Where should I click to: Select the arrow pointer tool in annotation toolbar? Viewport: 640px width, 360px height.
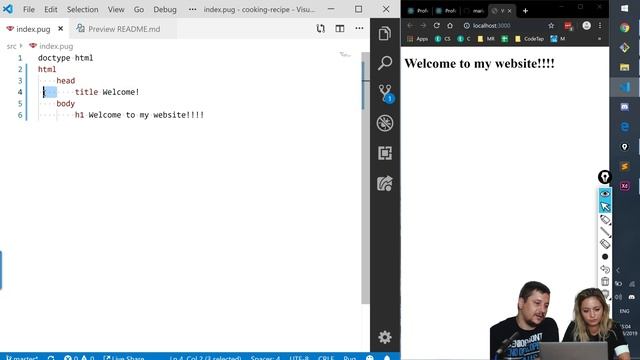tap(605, 207)
